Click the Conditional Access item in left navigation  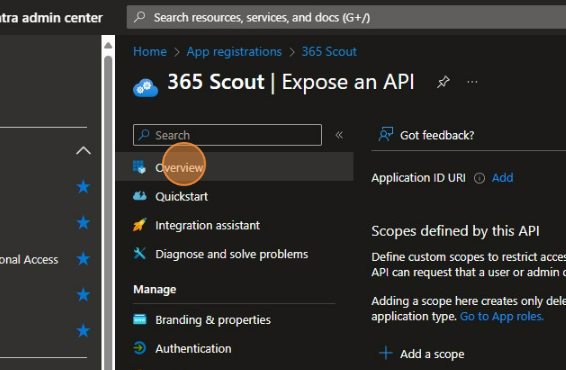[29, 260]
